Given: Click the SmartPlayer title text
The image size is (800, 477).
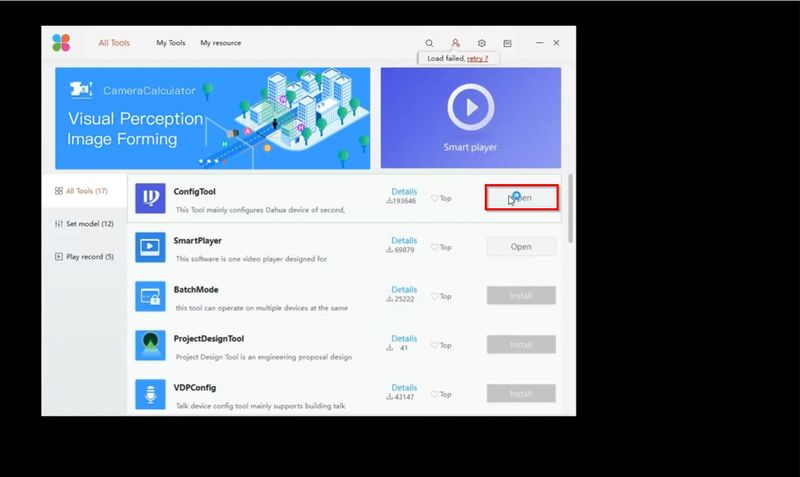Looking at the screenshot, I should [x=197, y=240].
